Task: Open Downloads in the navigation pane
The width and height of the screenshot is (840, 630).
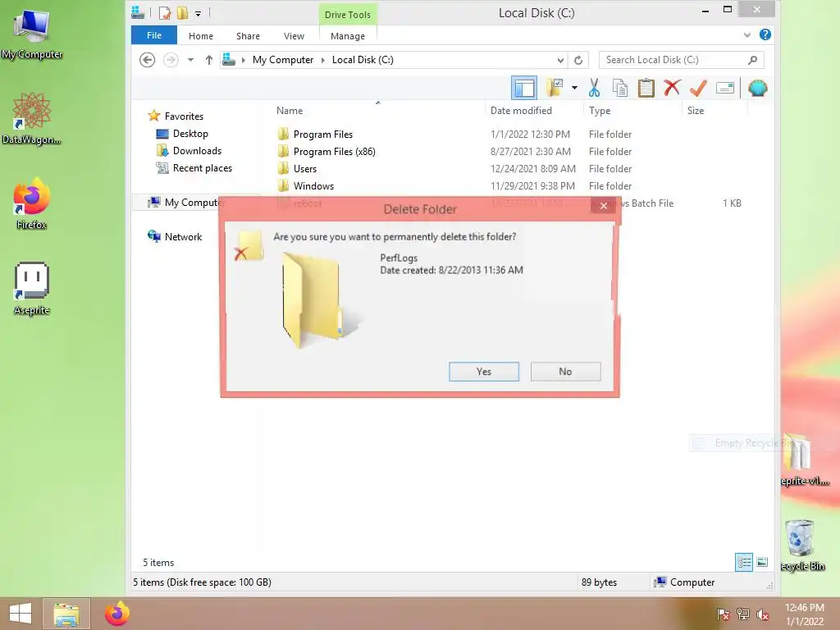Action: (x=197, y=151)
